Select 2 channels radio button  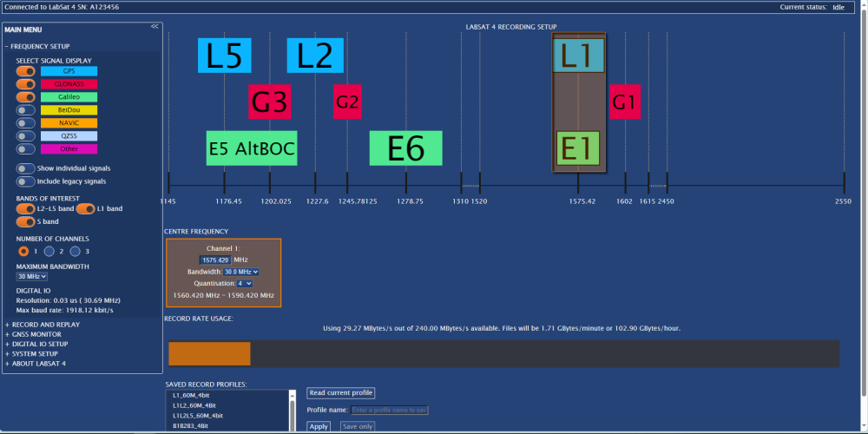click(x=49, y=252)
